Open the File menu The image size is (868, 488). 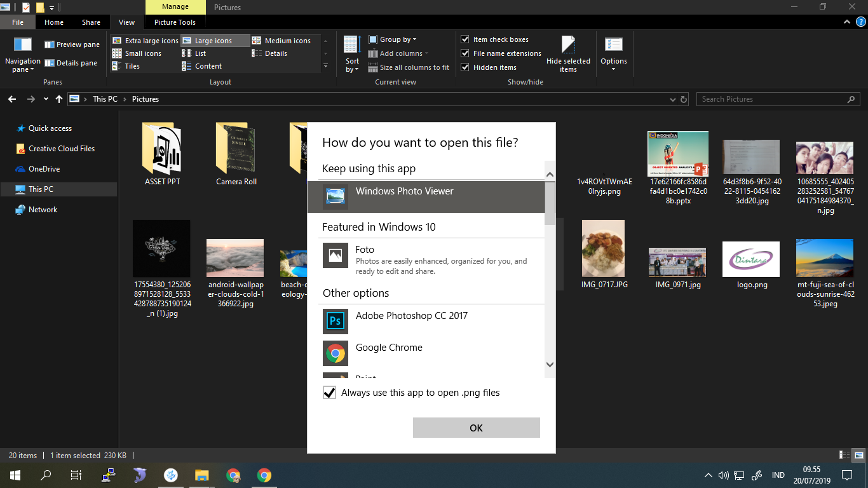pyautogui.click(x=18, y=22)
